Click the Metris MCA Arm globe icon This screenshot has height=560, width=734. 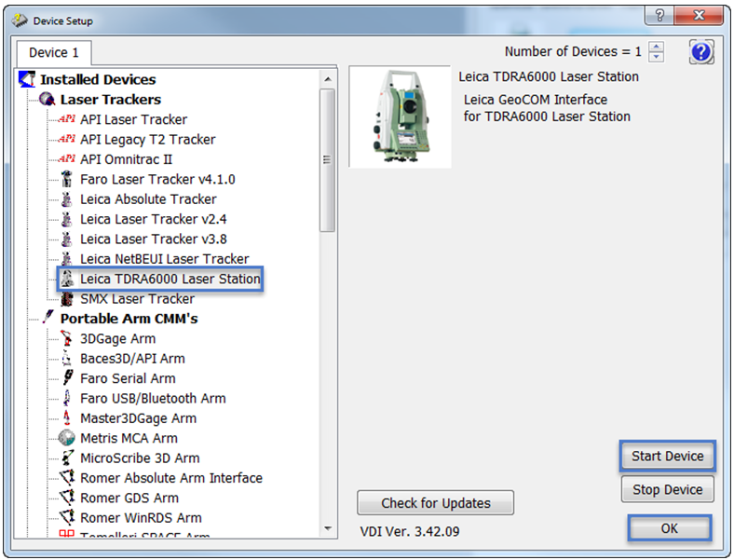(x=67, y=438)
